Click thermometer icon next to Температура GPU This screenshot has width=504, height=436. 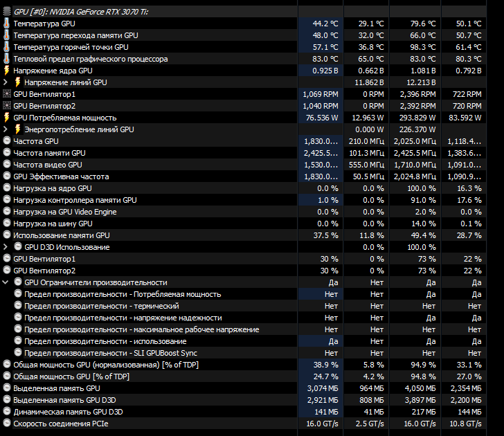6,24
